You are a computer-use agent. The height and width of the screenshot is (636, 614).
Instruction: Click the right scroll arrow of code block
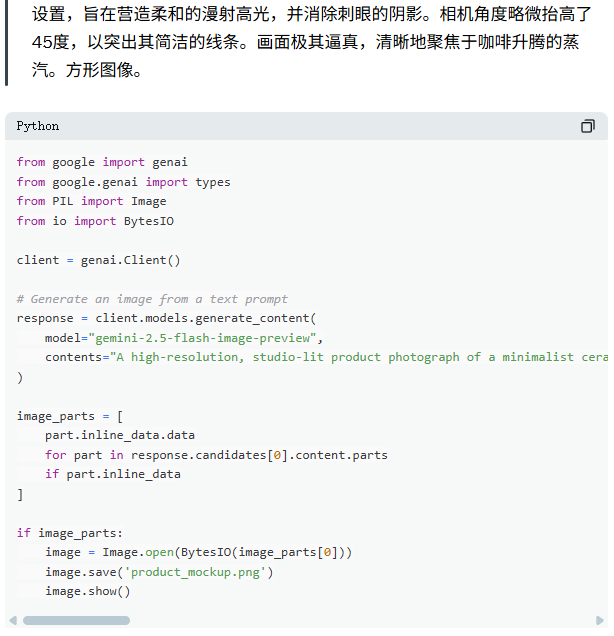600,620
